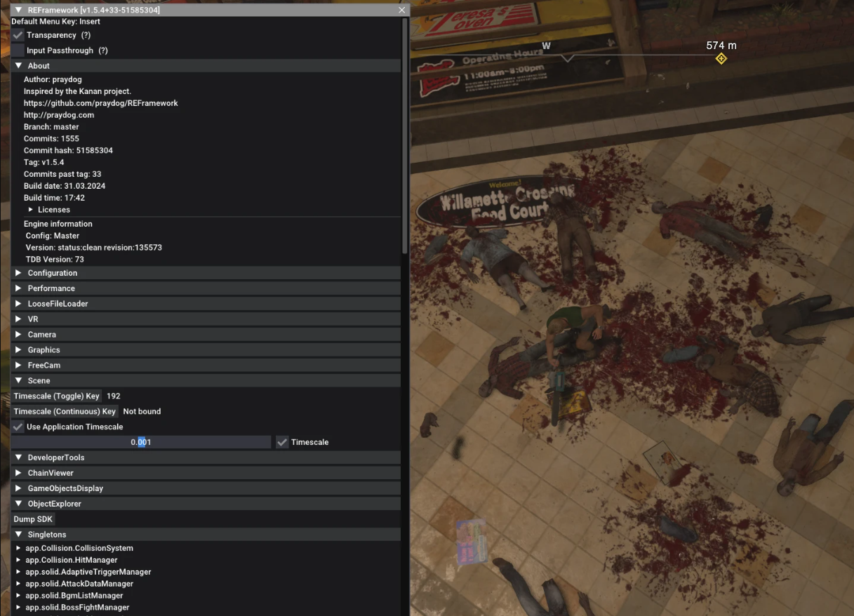Expand the Performance section
Screen dimensions: 854x616
(x=206, y=288)
